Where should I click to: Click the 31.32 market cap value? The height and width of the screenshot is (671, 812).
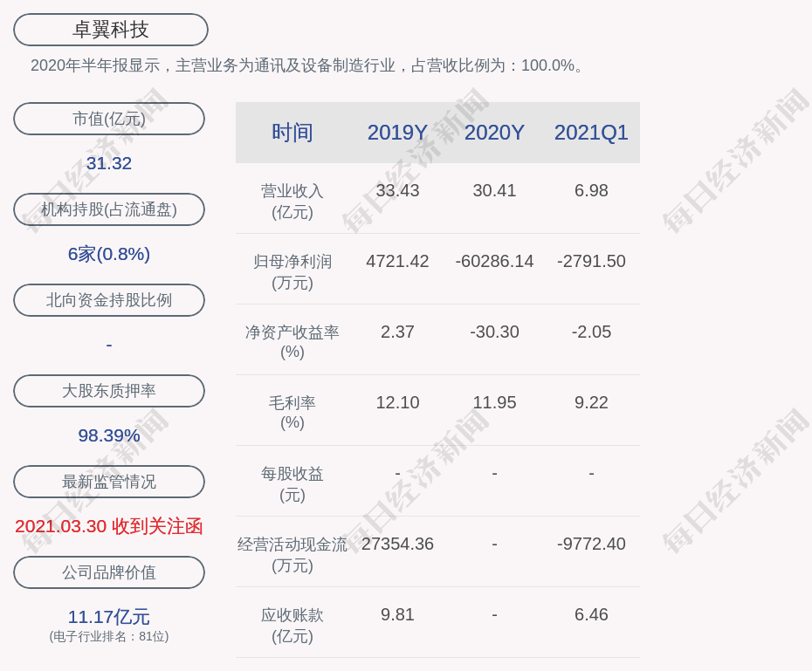(109, 163)
